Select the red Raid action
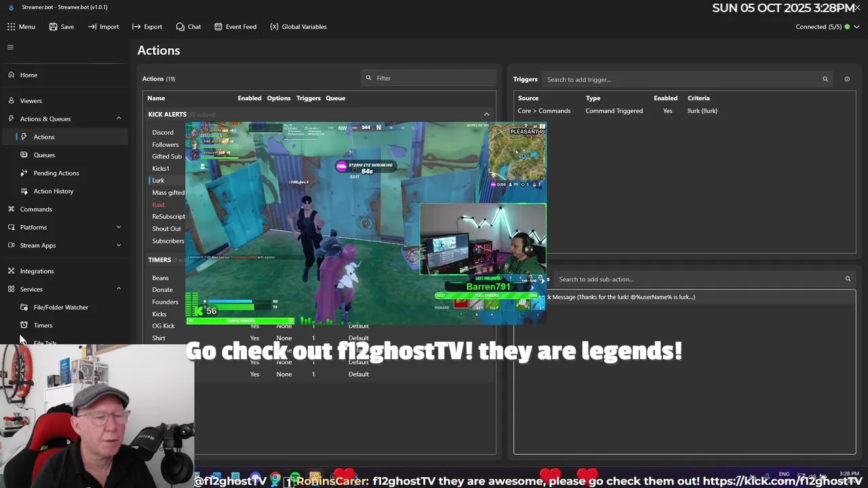This screenshot has width=868, height=488. (158, 205)
